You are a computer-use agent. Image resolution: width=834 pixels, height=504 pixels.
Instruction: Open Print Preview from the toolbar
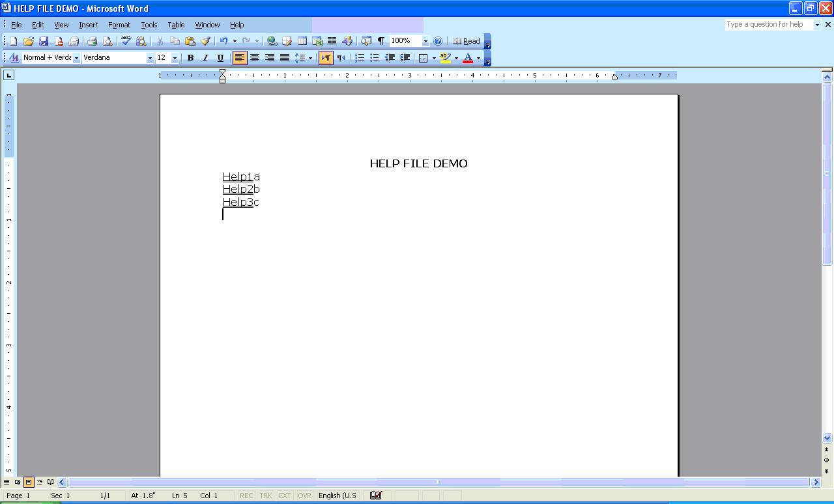(107, 41)
